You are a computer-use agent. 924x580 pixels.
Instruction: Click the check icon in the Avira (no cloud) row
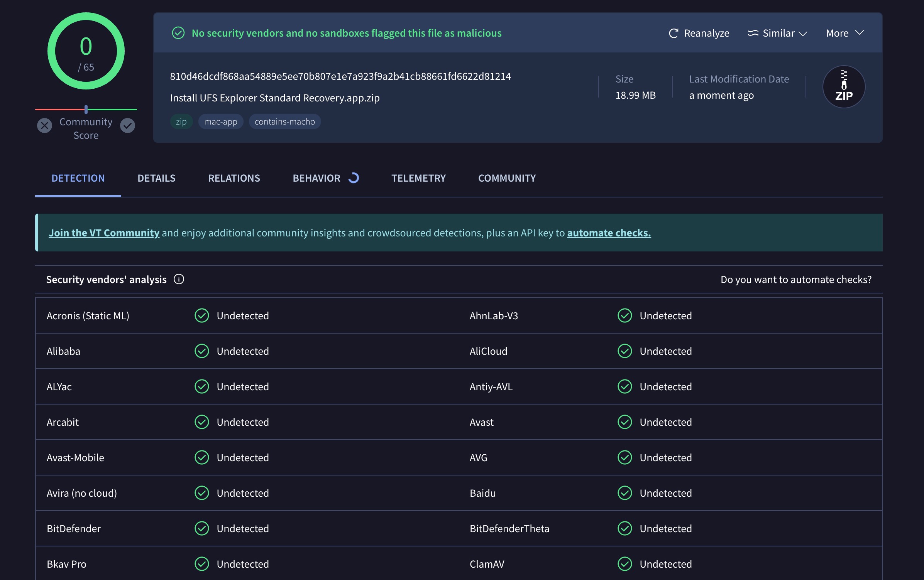201,493
